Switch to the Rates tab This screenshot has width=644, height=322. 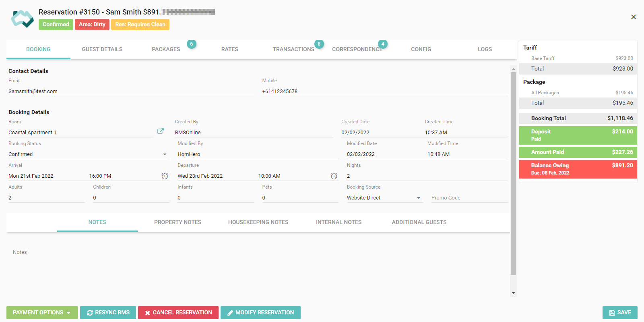(229, 49)
